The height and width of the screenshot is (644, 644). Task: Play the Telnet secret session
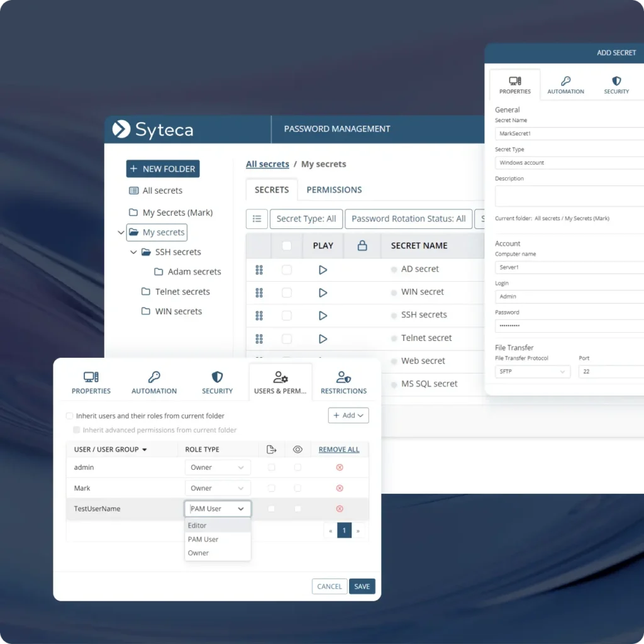click(323, 339)
